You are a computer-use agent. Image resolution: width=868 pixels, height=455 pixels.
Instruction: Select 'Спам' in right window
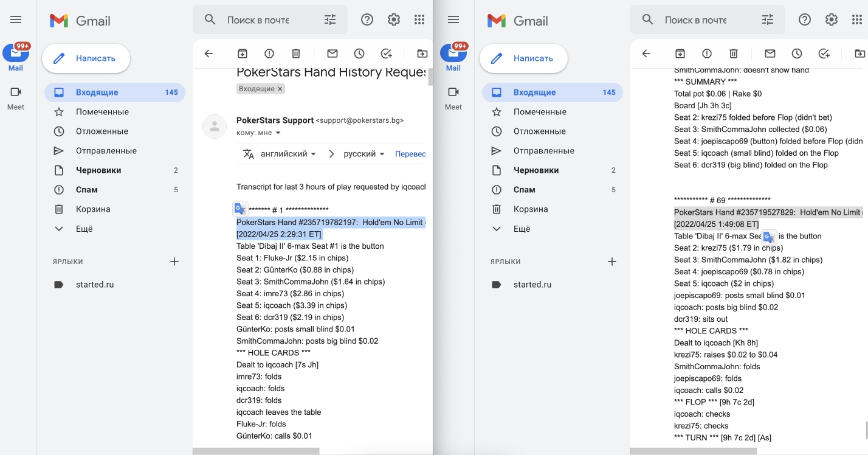(552, 190)
